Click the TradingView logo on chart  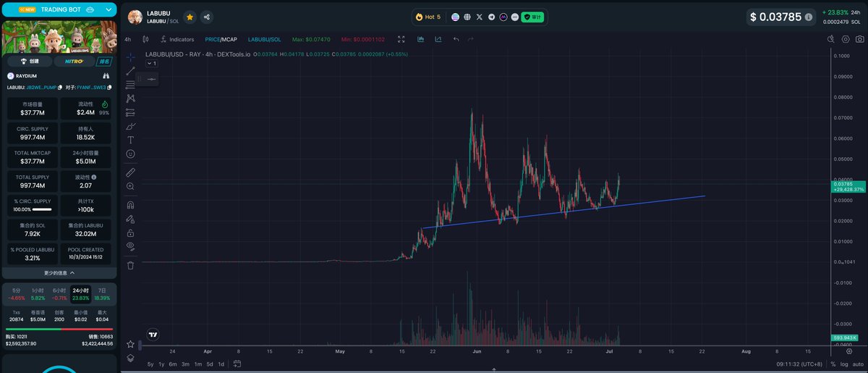point(153,334)
